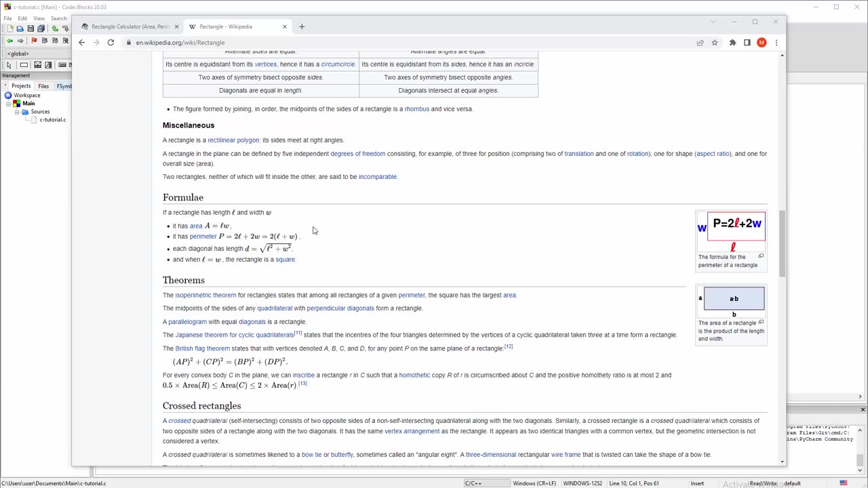Click the Save icon in Code::Blocks toolbar

31,28
